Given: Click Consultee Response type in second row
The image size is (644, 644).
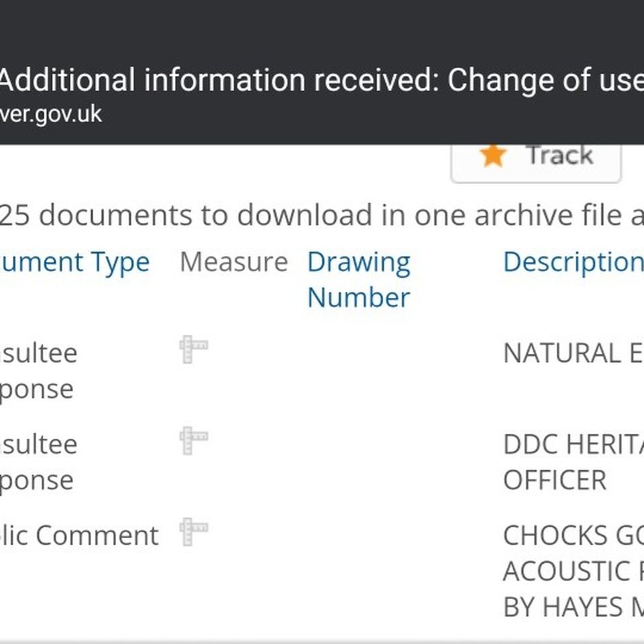Looking at the screenshot, I should point(39,462).
